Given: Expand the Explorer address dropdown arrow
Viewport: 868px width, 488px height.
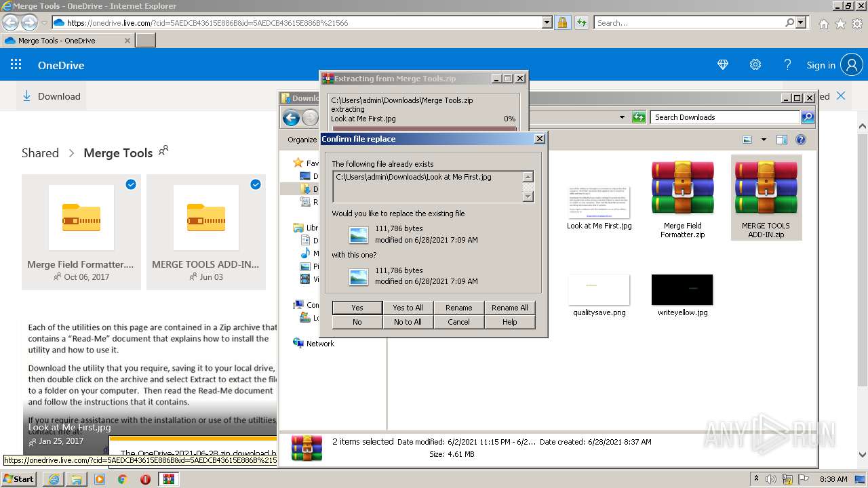Looking at the screenshot, I should [622, 117].
